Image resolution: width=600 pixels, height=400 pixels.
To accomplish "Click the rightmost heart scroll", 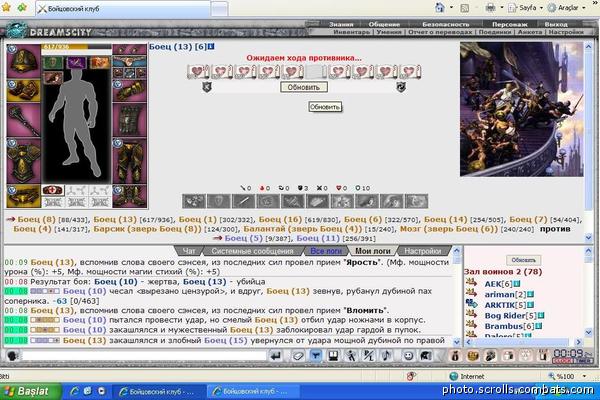I will (410, 72).
